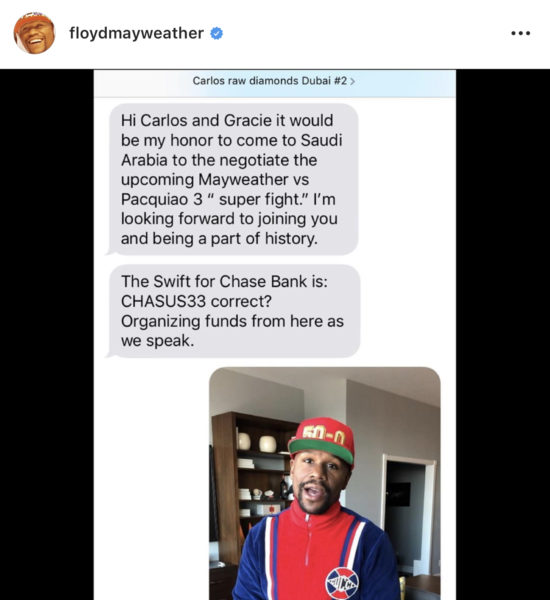Click the floydmayweather username link
The image size is (550, 600).
tap(136, 33)
